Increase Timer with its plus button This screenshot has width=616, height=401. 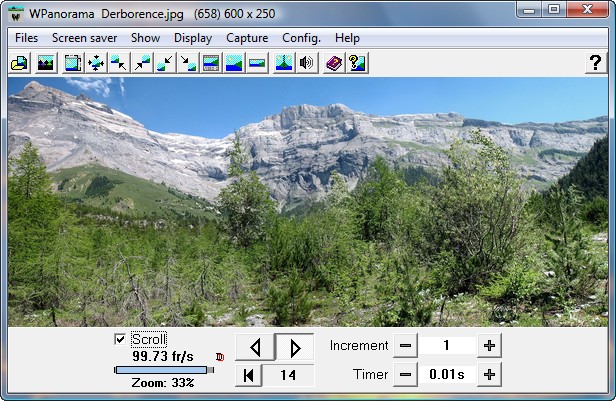pos(490,375)
